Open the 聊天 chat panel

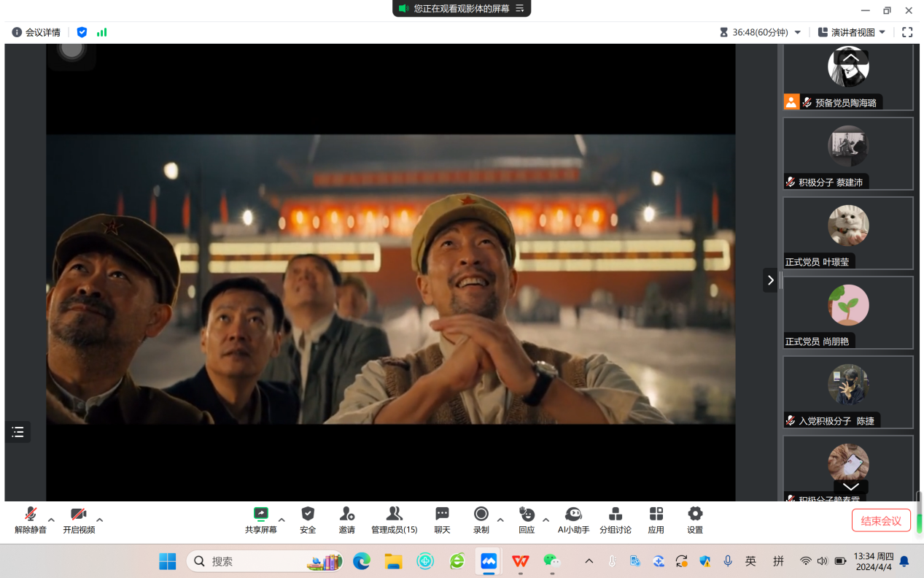[441, 519]
